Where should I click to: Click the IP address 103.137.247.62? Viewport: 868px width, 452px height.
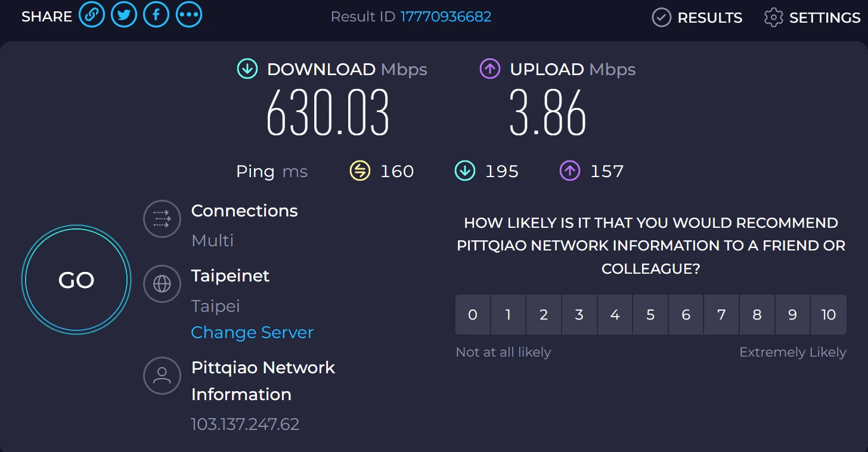point(245,424)
